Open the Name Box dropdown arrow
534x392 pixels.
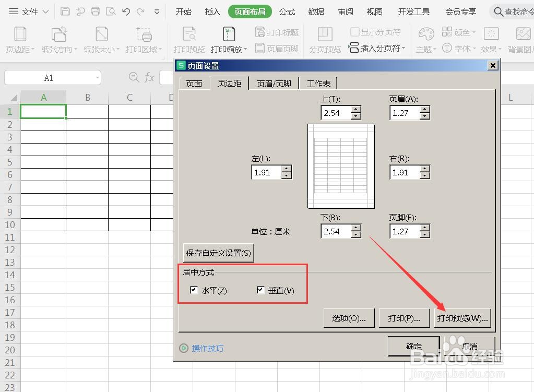coord(98,78)
